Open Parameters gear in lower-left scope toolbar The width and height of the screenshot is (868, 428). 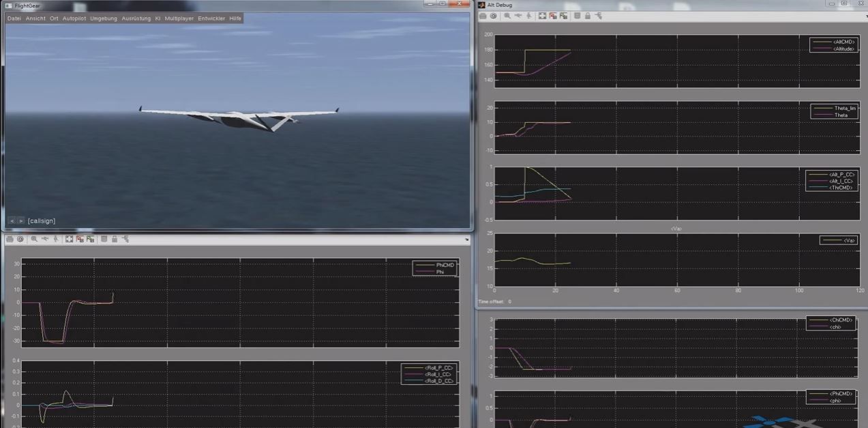(x=20, y=239)
